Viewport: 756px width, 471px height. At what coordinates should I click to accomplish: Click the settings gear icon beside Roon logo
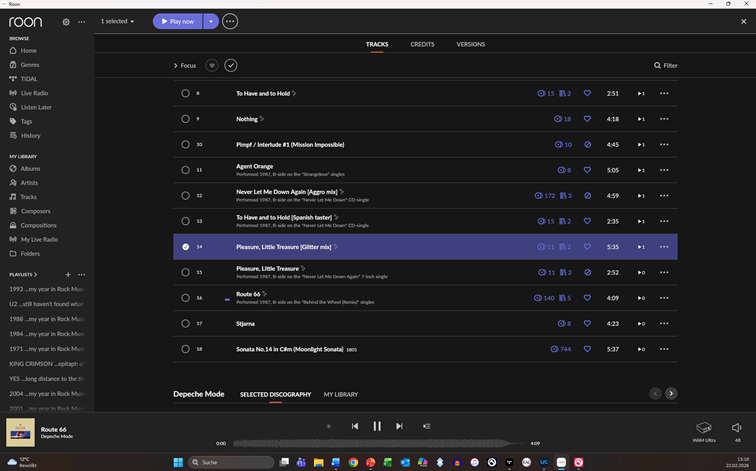[x=66, y=21]
